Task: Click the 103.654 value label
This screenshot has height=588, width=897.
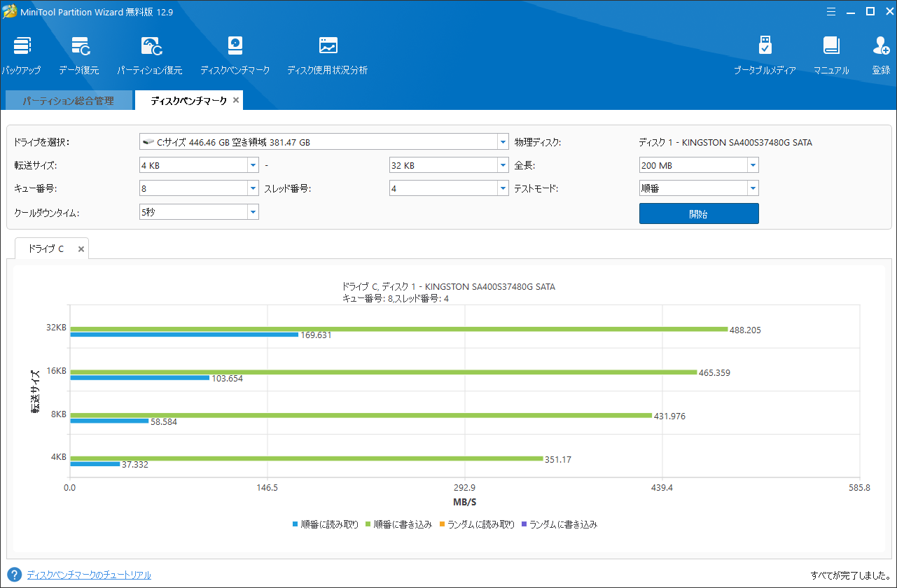Action: point(228,379)
